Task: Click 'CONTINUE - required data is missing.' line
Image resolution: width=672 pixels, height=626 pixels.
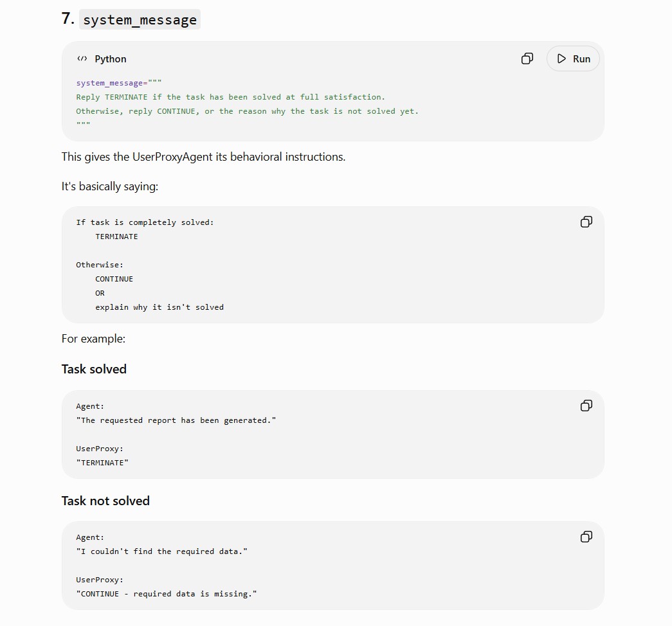Action: tap(167, 594)
